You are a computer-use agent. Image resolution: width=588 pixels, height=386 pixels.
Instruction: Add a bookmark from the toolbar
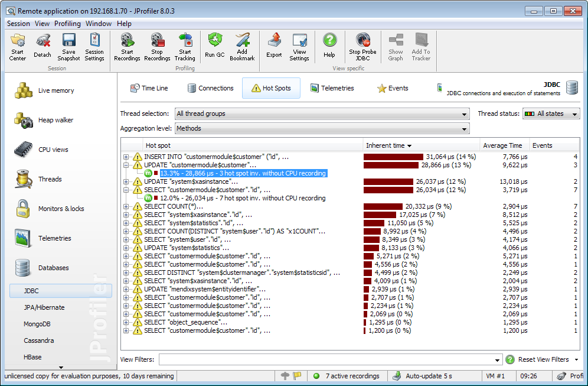242,48
